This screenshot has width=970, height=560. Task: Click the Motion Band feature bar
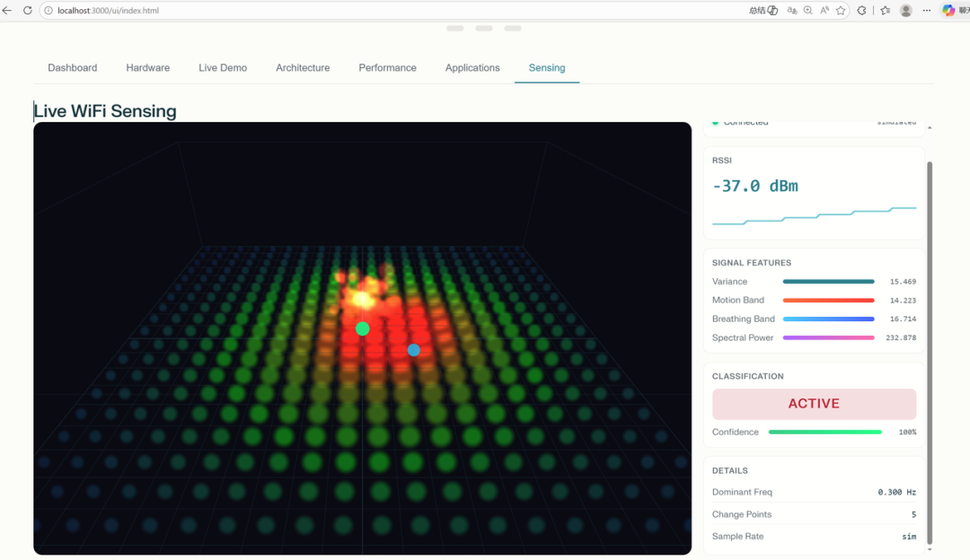[828, 301]
